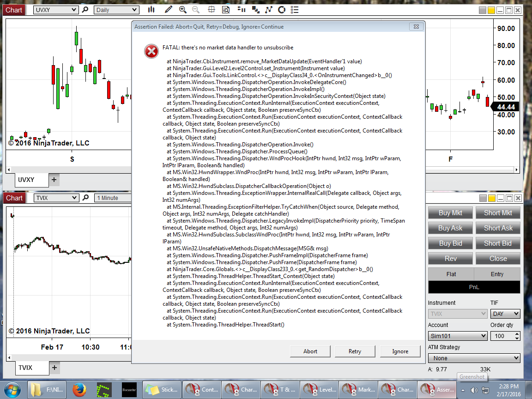Switch to the NinjaTrader Level II taskbar item
This screenshot has width=532, height=399.
pos(320,390)
